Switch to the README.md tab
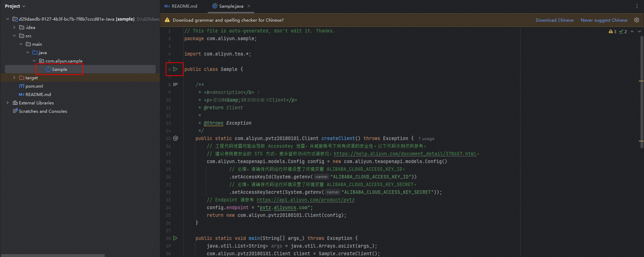This screenshot has height=257, width=644. (181, 6)
